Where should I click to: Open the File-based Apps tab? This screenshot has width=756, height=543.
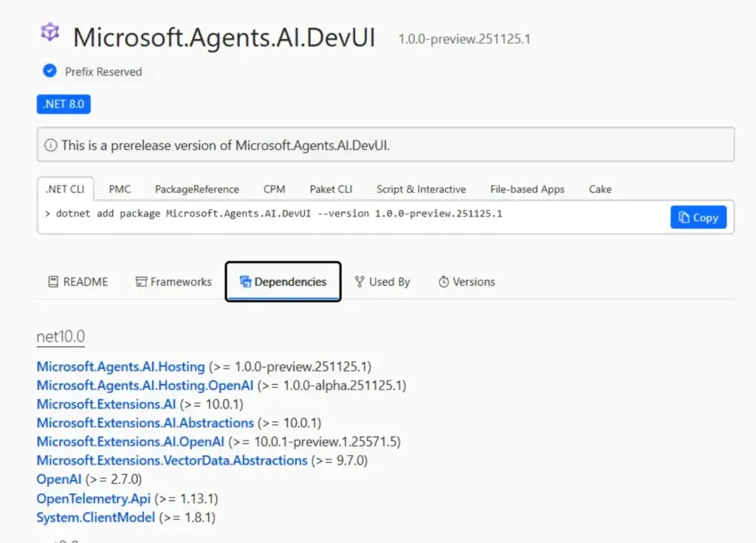tap(527, 189)
